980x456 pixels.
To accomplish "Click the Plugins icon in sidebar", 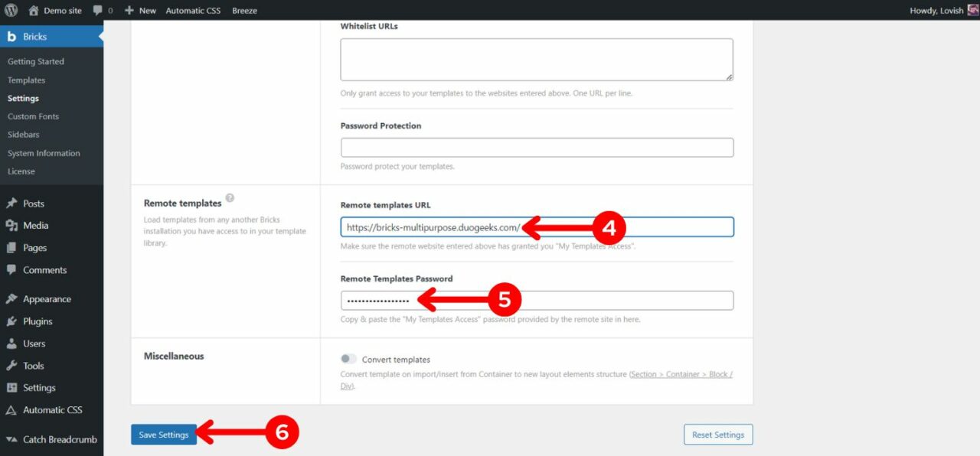I will click(11, 321).
